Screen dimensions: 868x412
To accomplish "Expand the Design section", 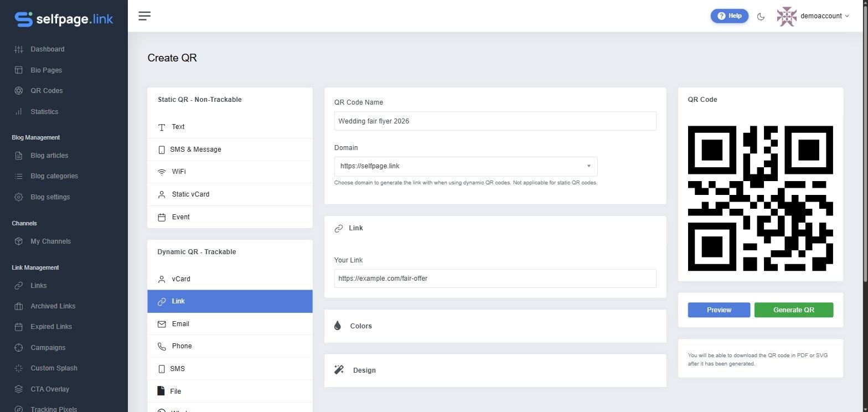I will [495, 370].
